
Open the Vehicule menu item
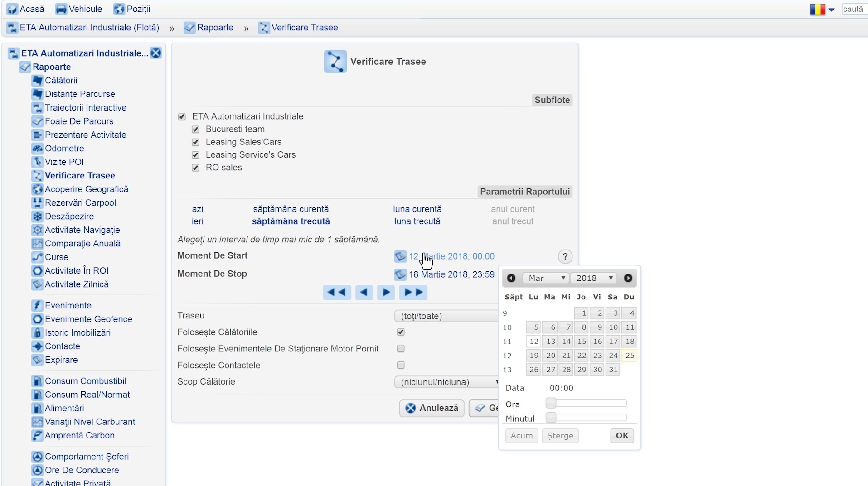click(79, 9)
